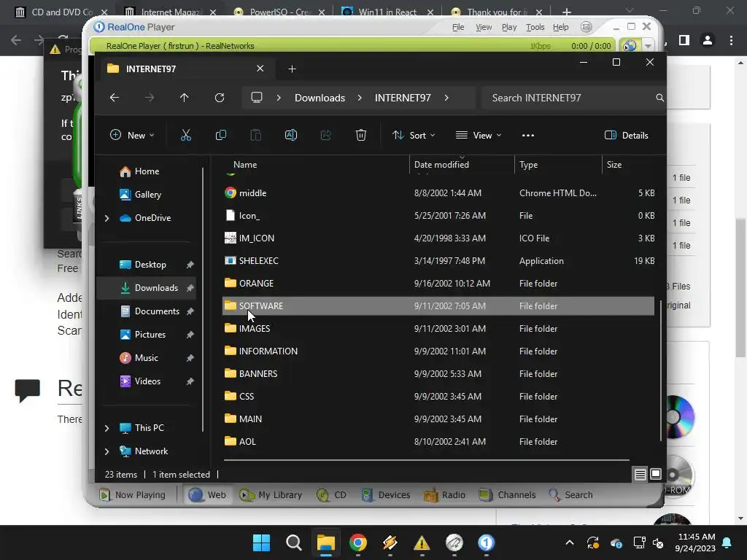Select the IMAGES folder
The width and height of the screenshot is (747, 560).
pyautogui.click(x=438, y=329)
